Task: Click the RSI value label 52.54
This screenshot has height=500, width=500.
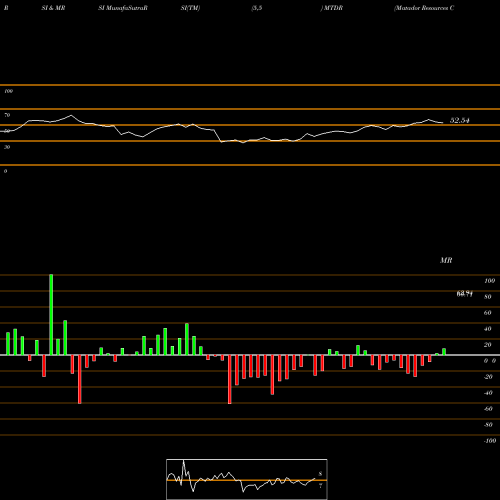Action: pyautogui.click(x=460, y=120)
